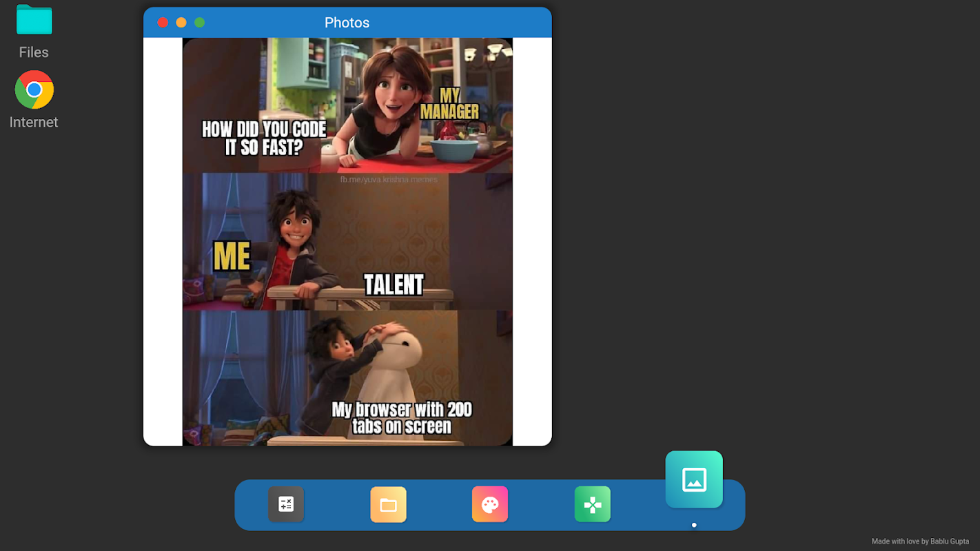Open the Internet Chrome desktop icon
This screenshot has height=551, width=980.
coord(34,90)
